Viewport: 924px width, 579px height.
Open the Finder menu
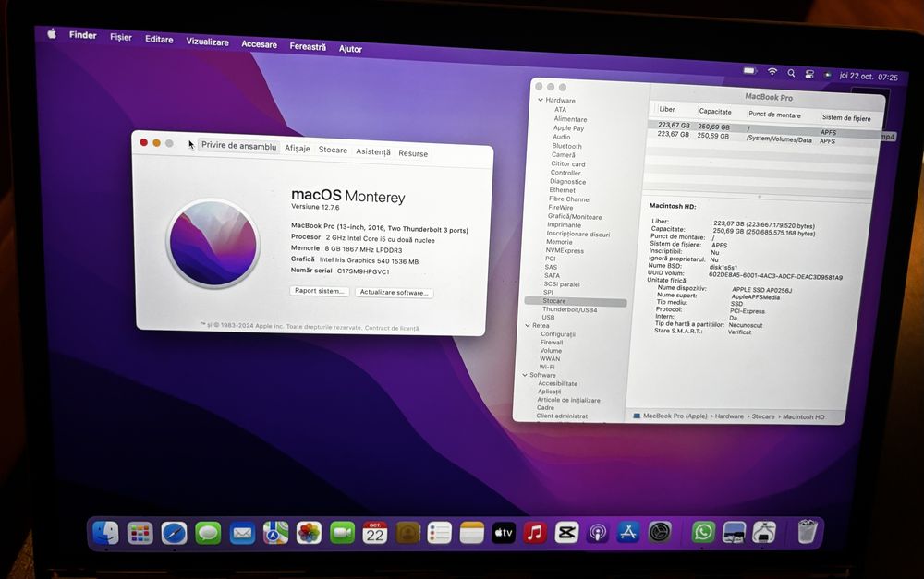point(82,35)
